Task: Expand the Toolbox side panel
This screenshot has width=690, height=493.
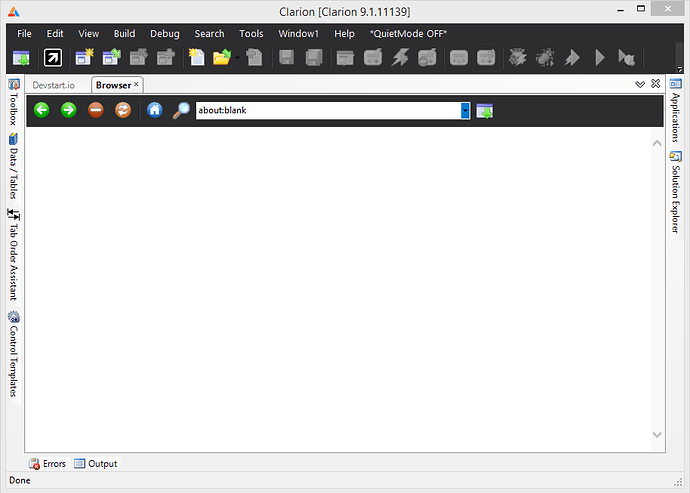Action: coord(13,104)
